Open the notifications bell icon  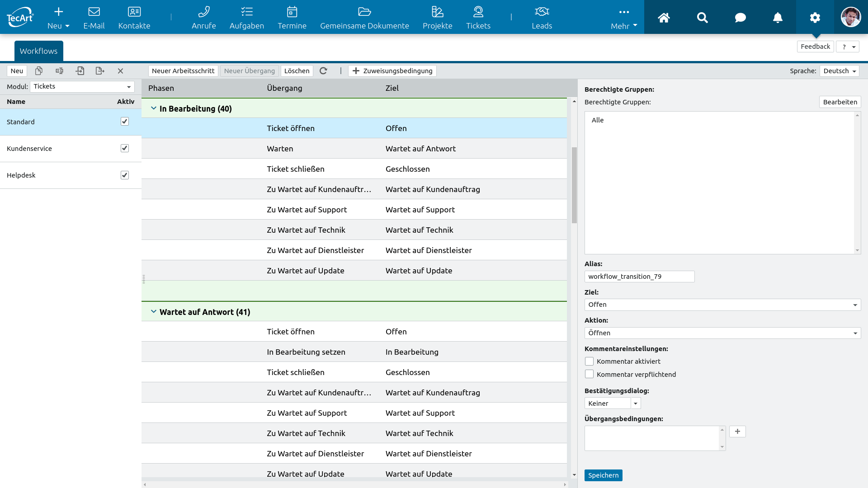(x=777, y=18)
